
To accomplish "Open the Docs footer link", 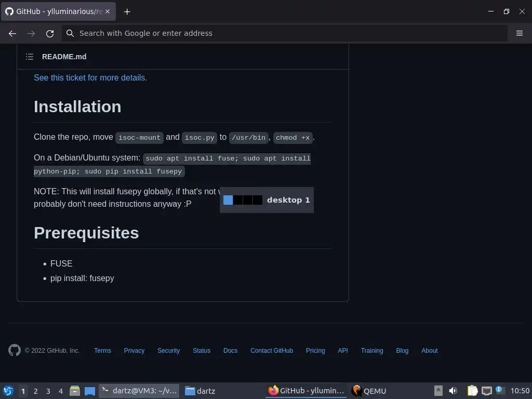I will pyautogui.click(x=230, y=351).
